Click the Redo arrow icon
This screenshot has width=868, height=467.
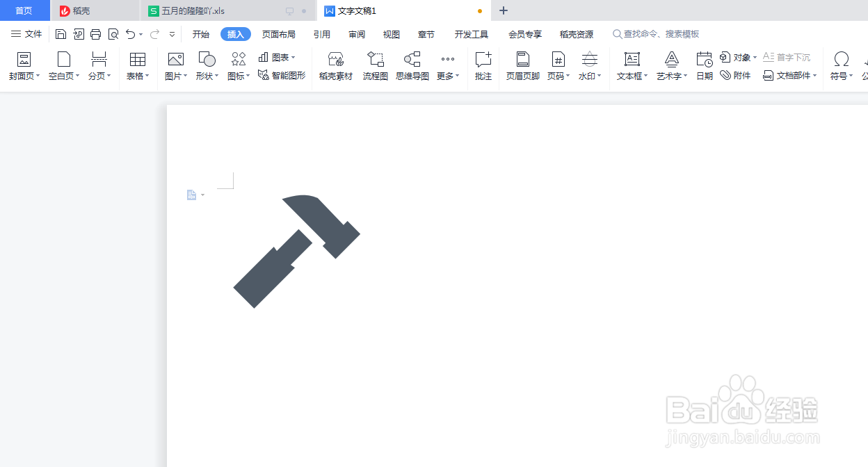pos(154,34)
